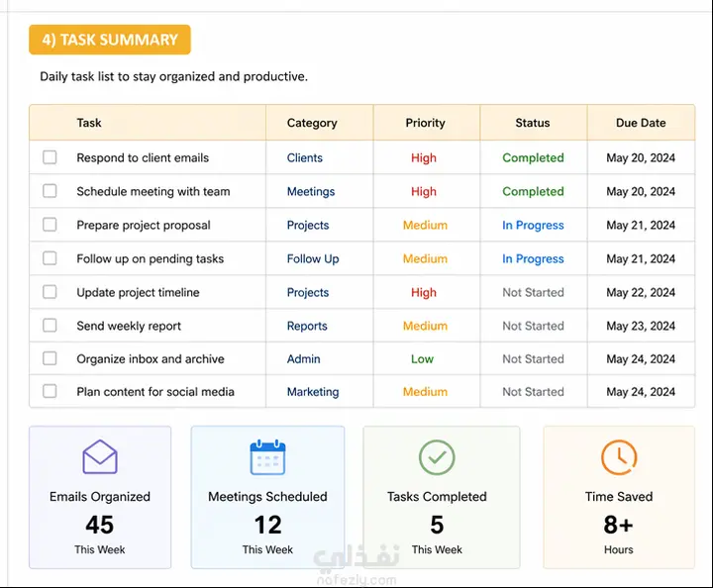Screen dimensions: 713x588
Task: Check the Organize inbox and archive checkbox
Action: (x=50, y=358)
